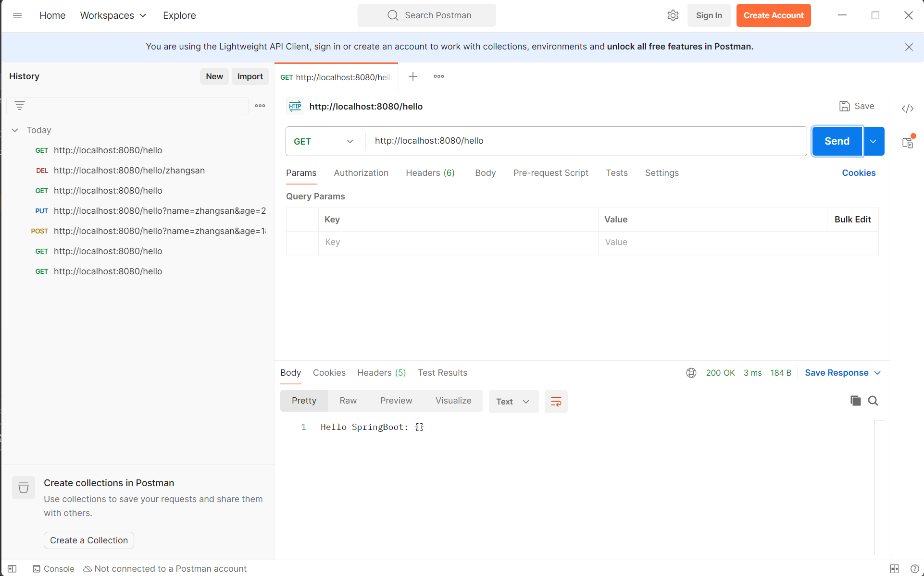Viewport: 924px width, 576px height.
Task: Click the query param Value field
Action: [738, 243]
